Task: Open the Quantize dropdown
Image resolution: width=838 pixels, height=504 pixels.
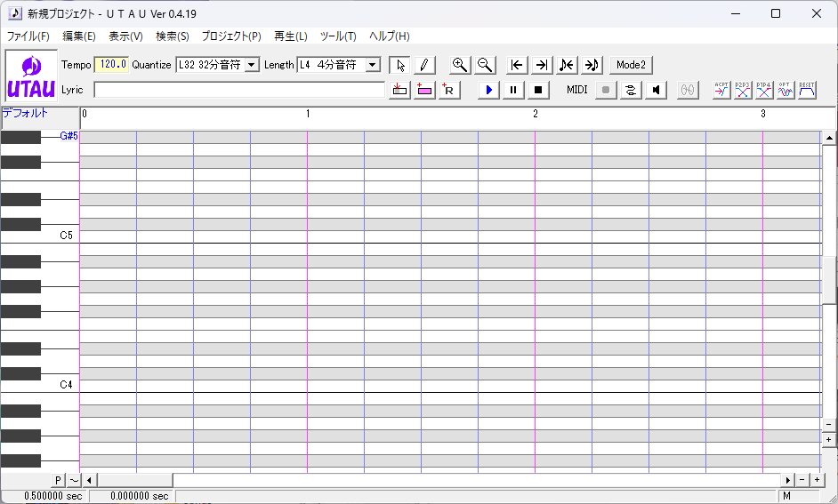Action: point(251,65)
